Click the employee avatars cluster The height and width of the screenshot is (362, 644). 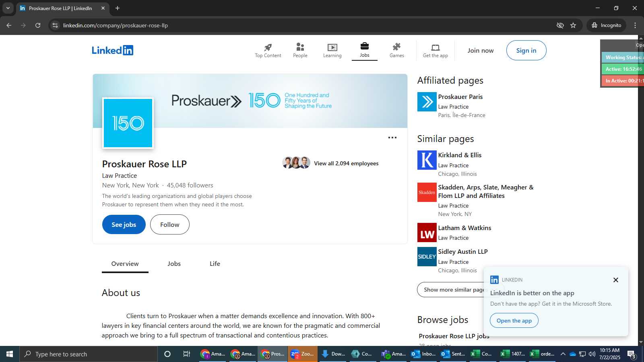click(296, 163)
